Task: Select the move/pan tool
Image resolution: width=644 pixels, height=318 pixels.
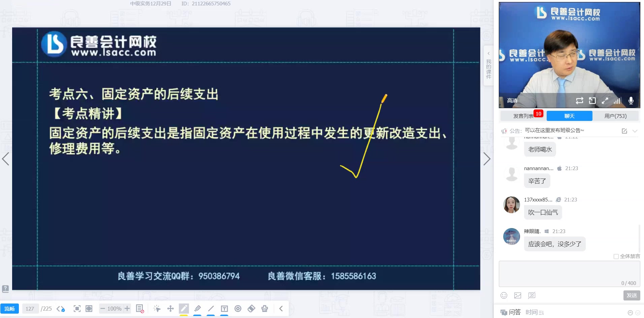Action: pos(170,309)
